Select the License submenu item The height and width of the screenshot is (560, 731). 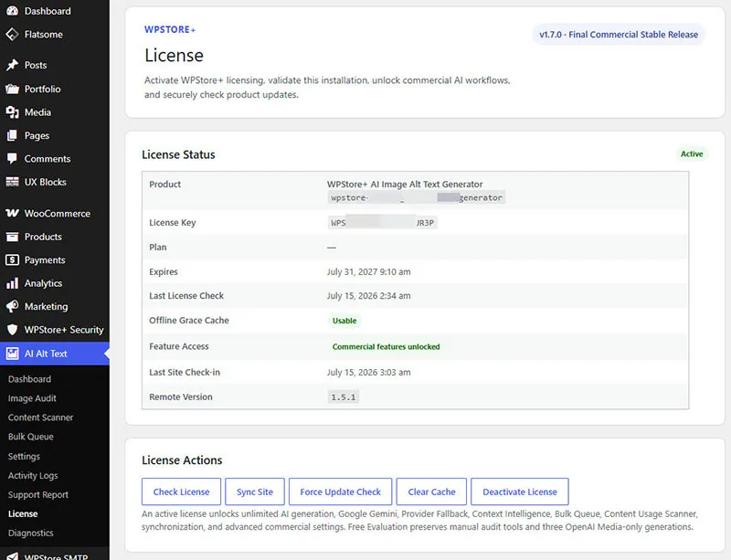(x=23, y=513)
